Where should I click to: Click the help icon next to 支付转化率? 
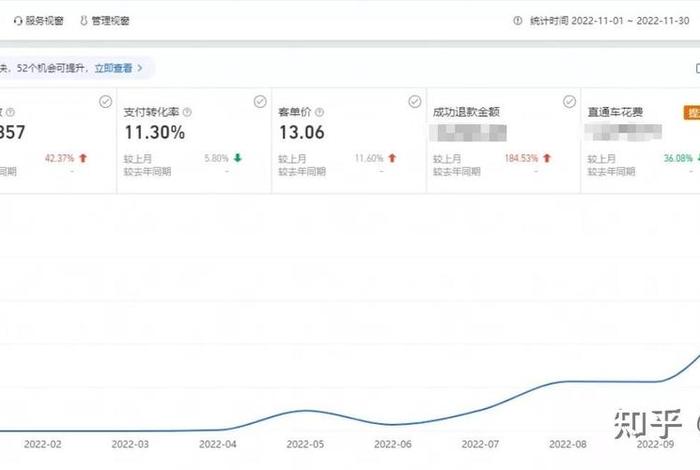coord(188,112)
